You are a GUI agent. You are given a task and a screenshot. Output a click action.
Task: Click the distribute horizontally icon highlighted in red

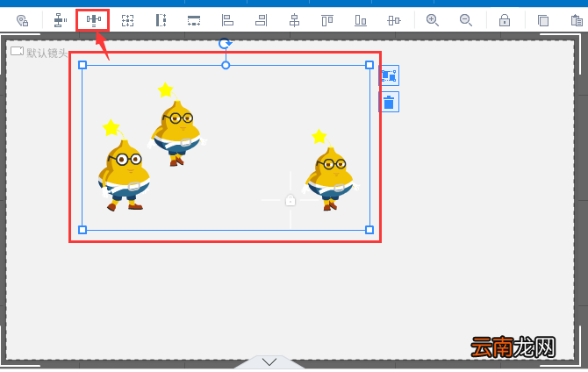[x=93, y=20]
